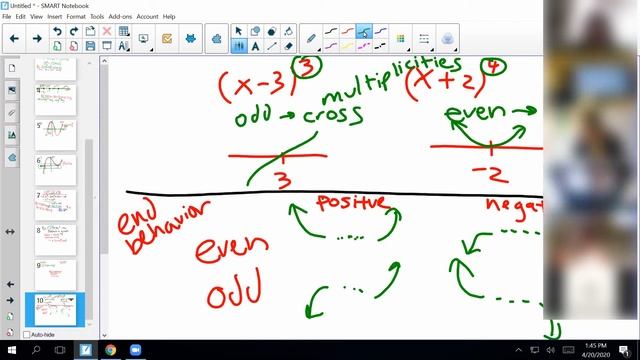Choose the black pen style

331,31
